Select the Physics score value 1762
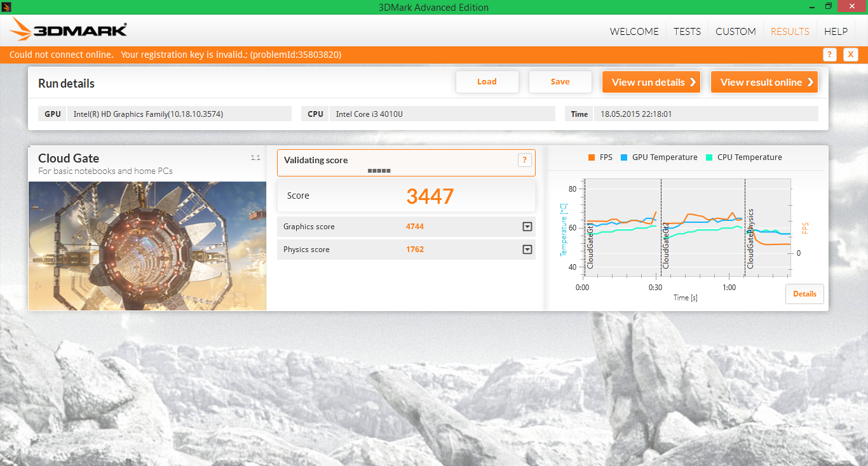 [415, 250]
